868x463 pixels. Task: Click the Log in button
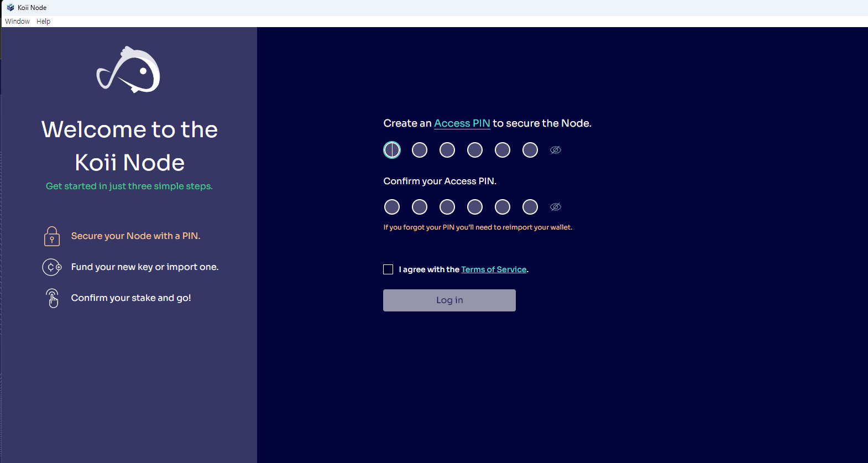point(449,300)
